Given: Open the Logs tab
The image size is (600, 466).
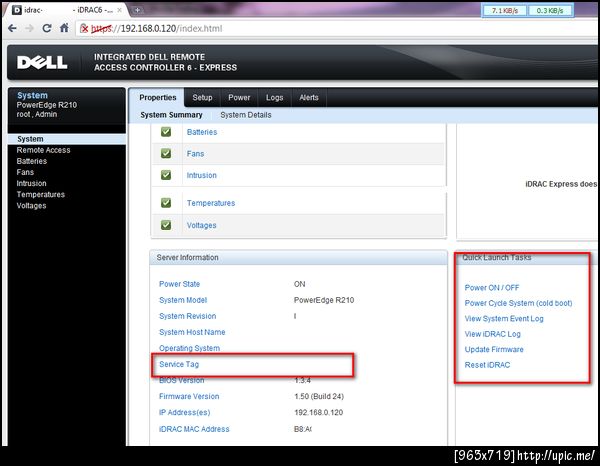Looking at the screenshot, I should [x=275, y=98].
